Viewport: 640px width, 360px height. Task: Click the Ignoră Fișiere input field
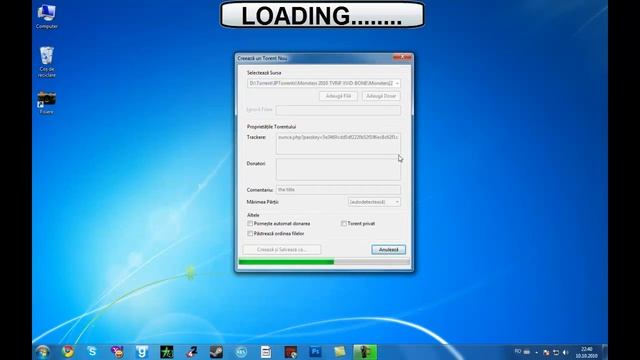tap(338, 110)
